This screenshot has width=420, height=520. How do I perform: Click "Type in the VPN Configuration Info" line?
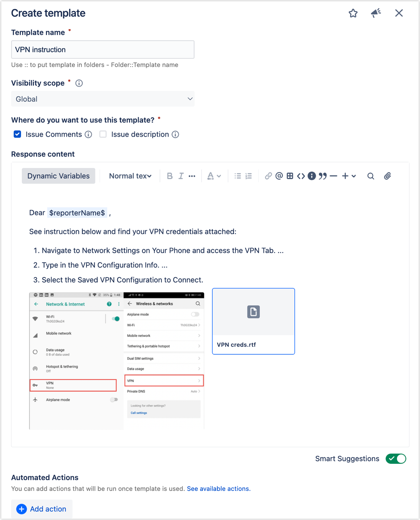click(x=105, y=265)
